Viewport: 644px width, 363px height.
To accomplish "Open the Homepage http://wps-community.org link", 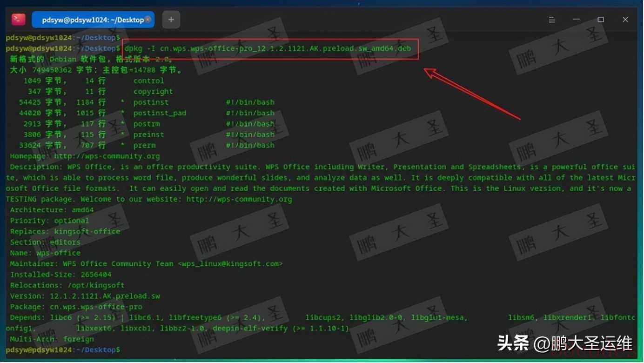I will point(107,156).
